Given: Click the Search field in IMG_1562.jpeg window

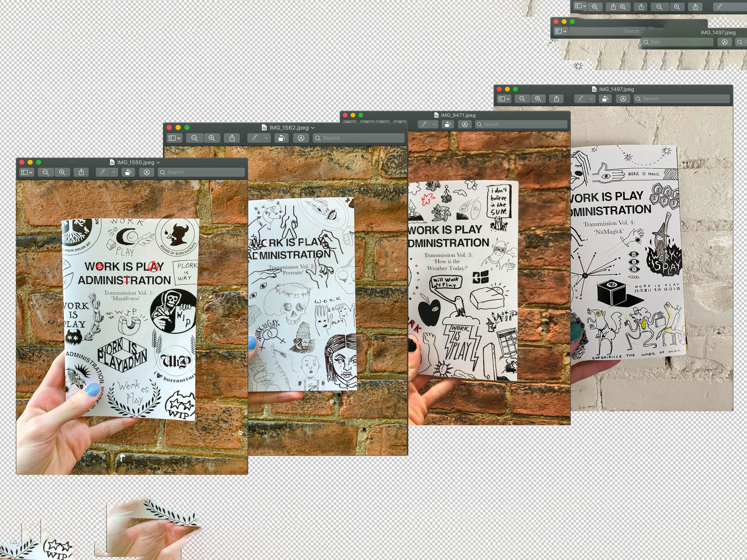Looking at the screenshot, I should coord(359,138).
